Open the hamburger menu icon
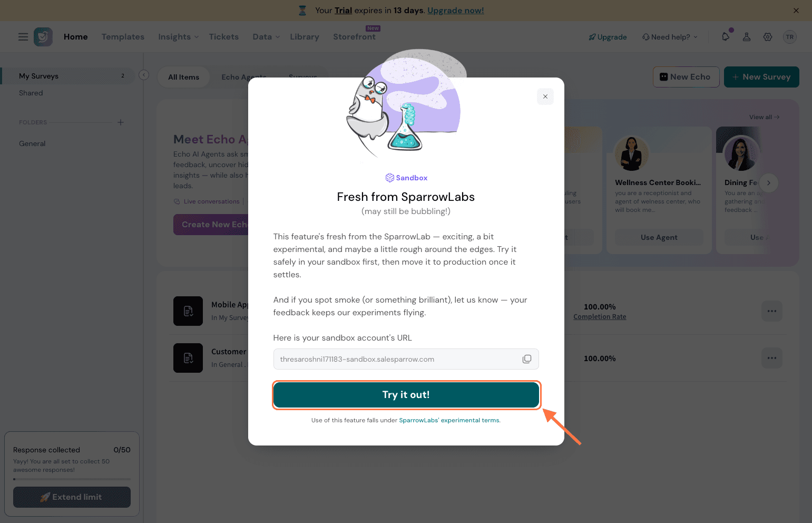The height and width of the screenshot is (523, 812). point(23,37)
